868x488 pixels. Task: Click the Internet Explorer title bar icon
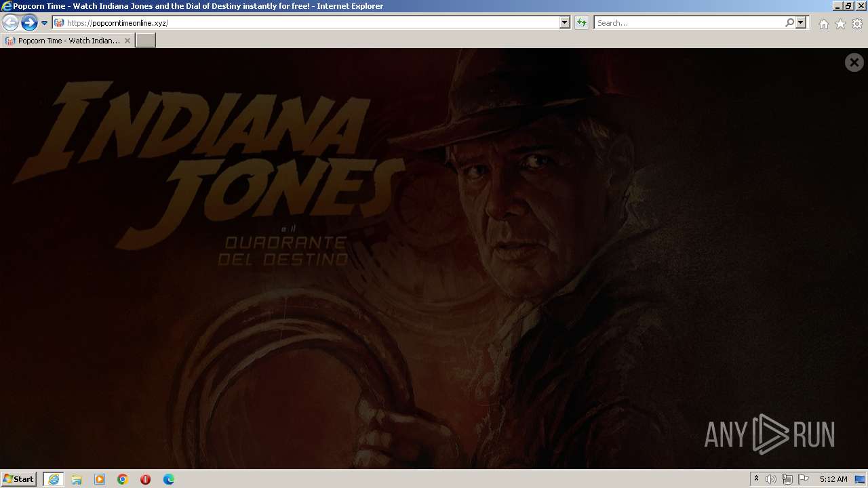coord(7,6)
